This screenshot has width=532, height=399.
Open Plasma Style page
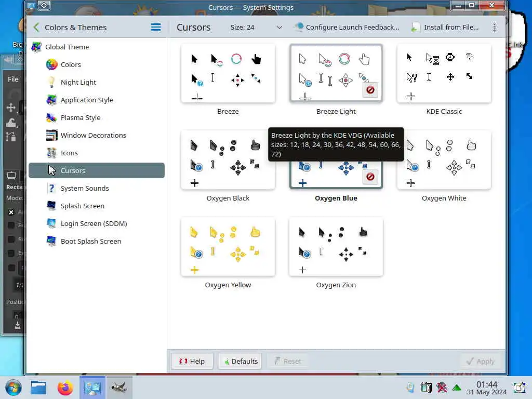click(96, 117)
